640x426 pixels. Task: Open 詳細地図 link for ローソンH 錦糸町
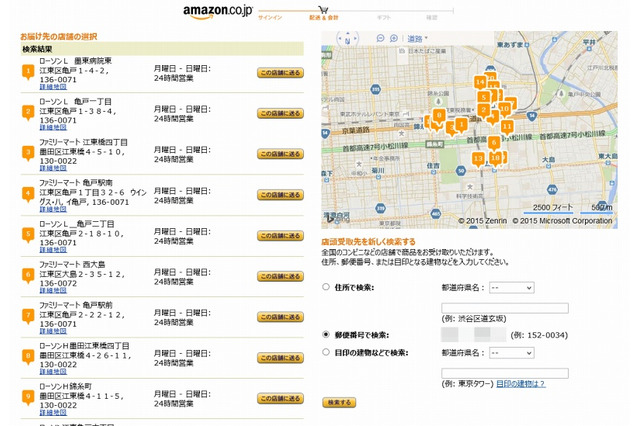53,413
